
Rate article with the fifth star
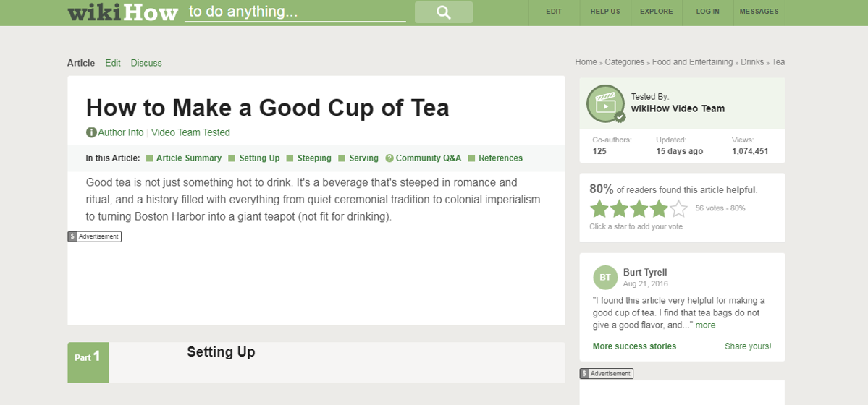(x=678, y=209)
